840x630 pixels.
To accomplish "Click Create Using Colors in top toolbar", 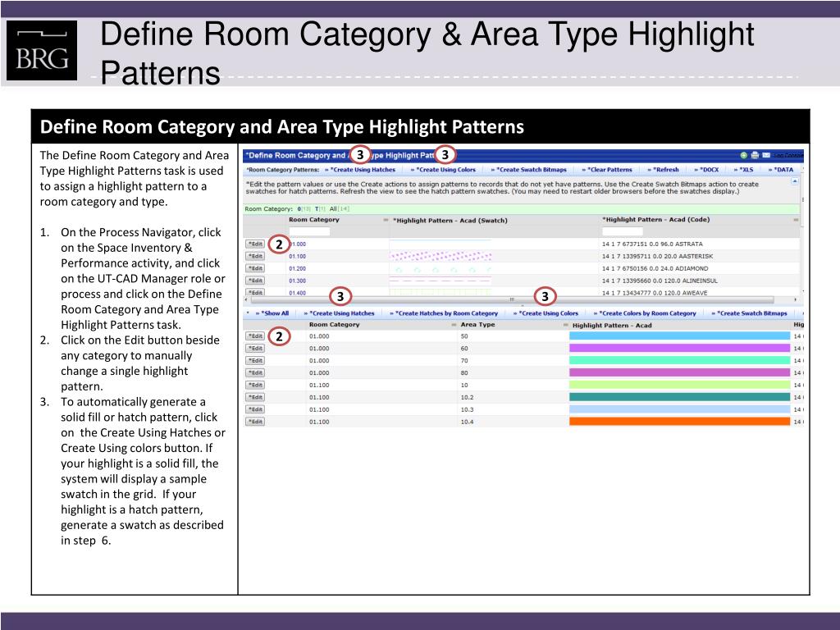I will click(x=445, y=170).
